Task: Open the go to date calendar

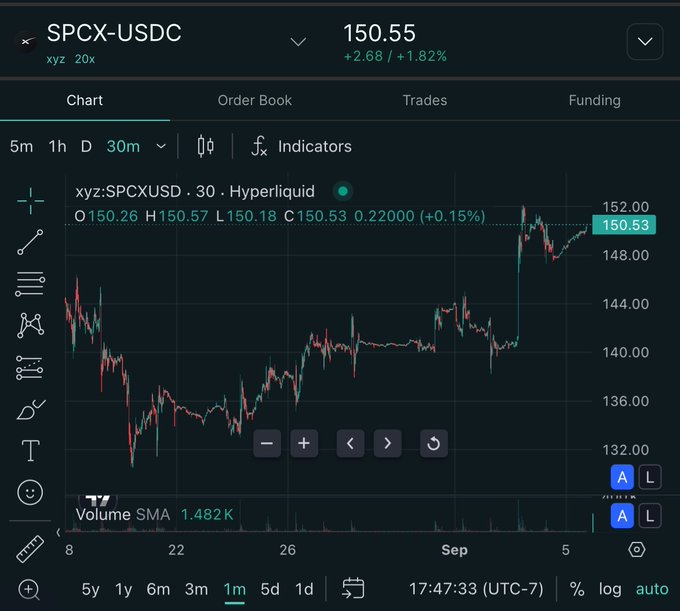Action: (353, 588)
